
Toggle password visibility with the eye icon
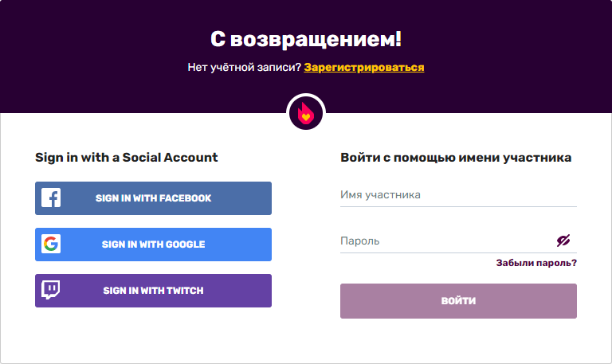click(564, 241)
